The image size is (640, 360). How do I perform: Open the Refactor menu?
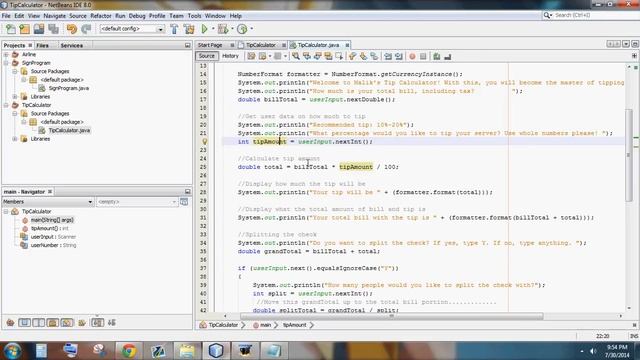tap(100, 16)
